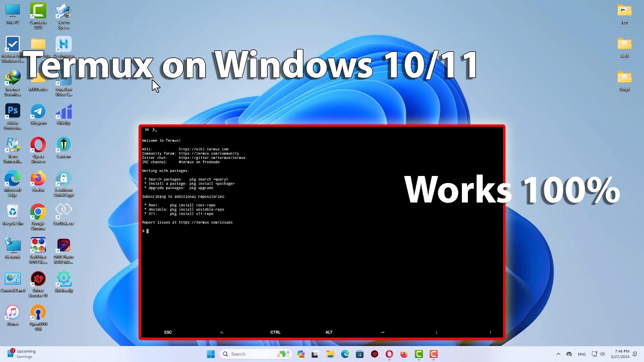Viewport: 644px width, 362px height.
Task: Open Opera from the taskbar
Action: tap(389, 354)
